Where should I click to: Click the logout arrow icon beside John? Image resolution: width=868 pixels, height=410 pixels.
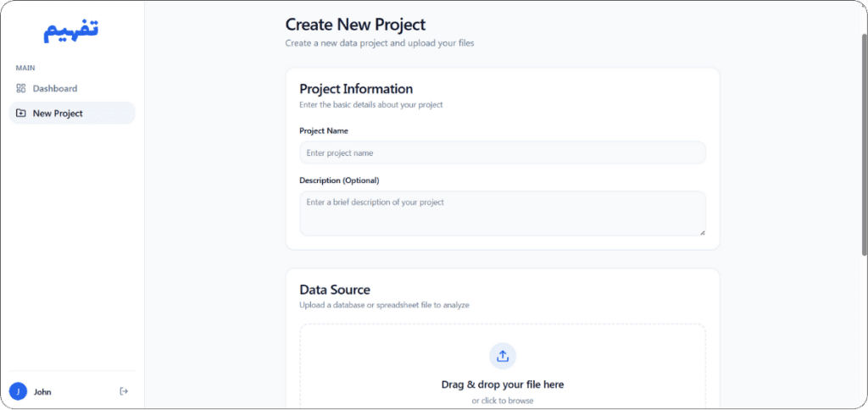[x=124, y=391]
